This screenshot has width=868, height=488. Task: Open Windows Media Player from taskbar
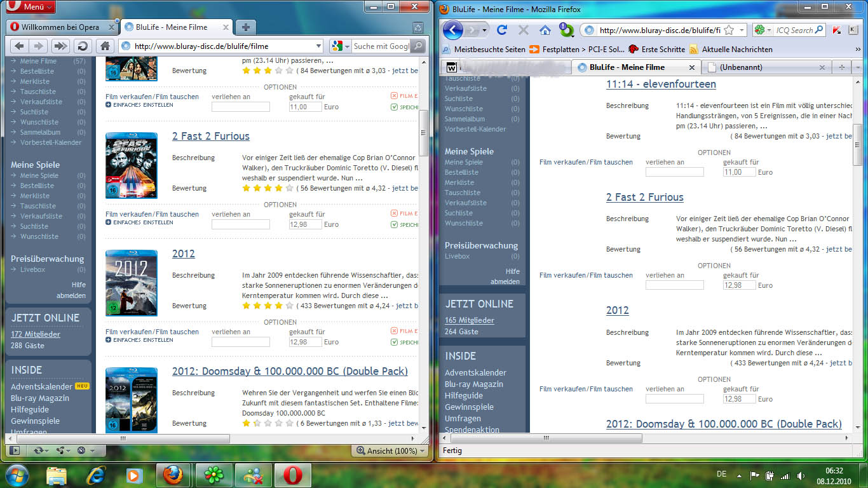(133, 475)
